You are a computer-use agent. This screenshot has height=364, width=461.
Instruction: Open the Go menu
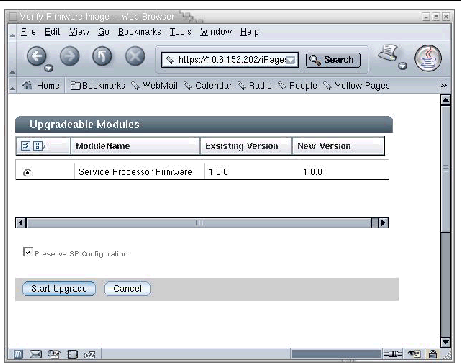coord(103,32)
